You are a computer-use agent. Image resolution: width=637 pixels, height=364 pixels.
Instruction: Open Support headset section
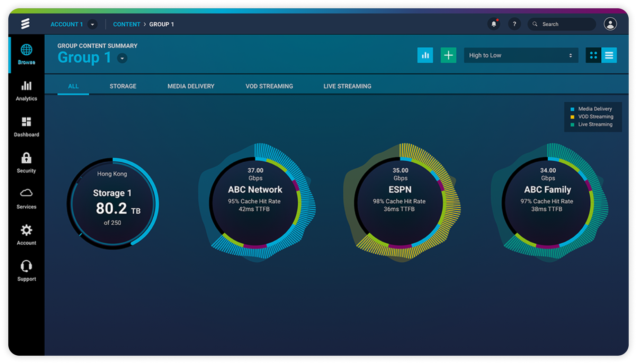[26, 271]
